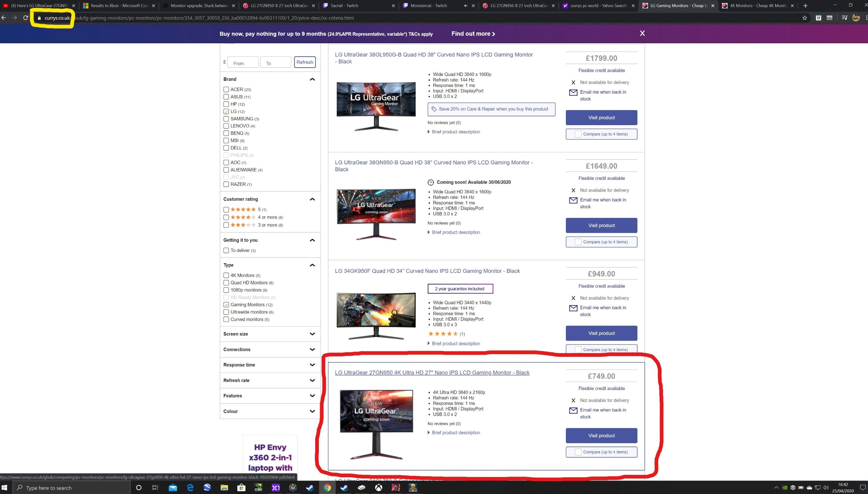This screenshot has width=868, height=494.
Task: Untick the LG brand filter
Action: click(x=226, y=112)
